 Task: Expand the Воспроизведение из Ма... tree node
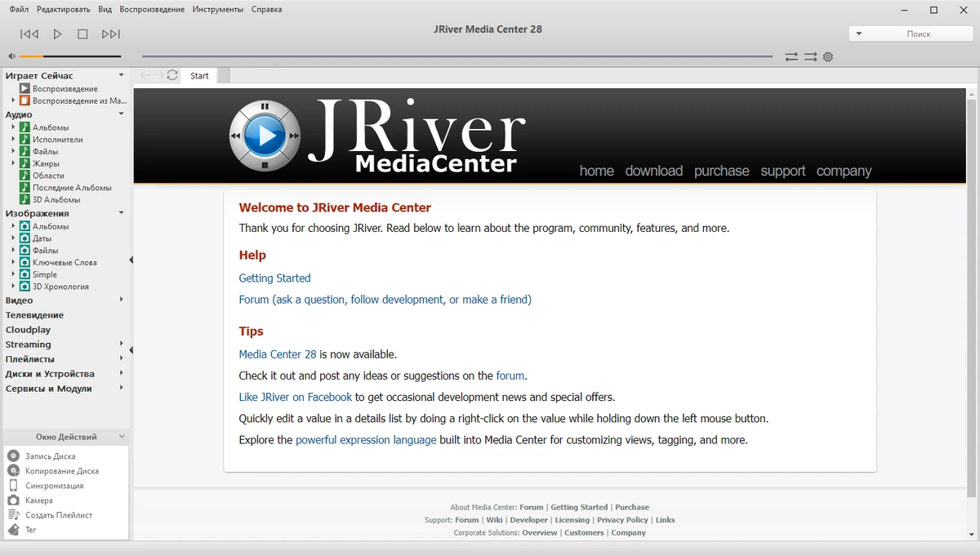(13, 100)
